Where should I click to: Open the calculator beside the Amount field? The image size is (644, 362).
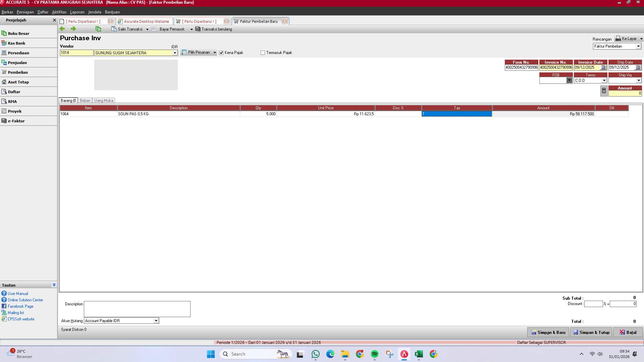pyautogui.click(x=603, y=90)
